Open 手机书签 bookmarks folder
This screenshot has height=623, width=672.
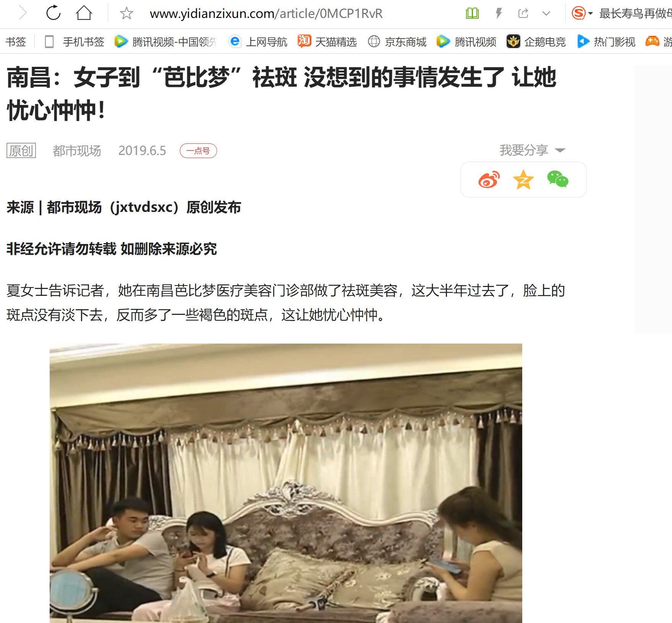click(74, 41)
